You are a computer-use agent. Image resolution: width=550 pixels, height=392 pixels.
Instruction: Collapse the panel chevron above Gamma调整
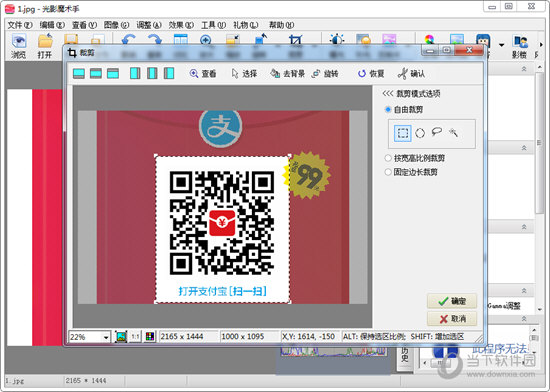tap(524, 291)
